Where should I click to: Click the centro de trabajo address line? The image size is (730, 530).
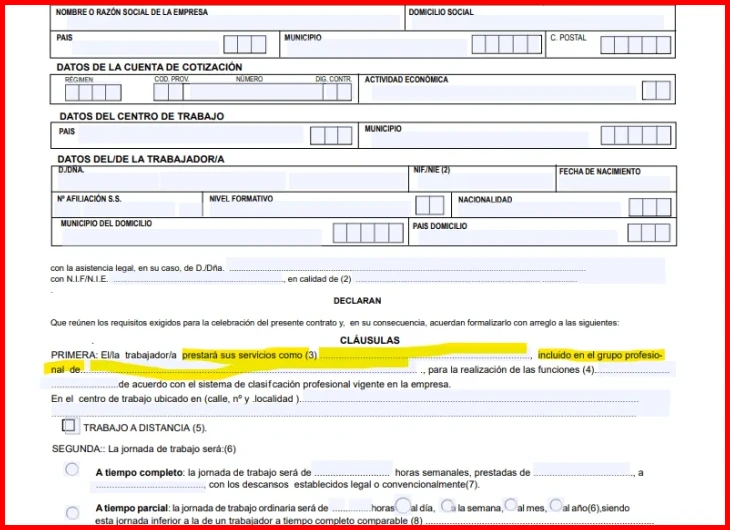(x=471, y=399)
